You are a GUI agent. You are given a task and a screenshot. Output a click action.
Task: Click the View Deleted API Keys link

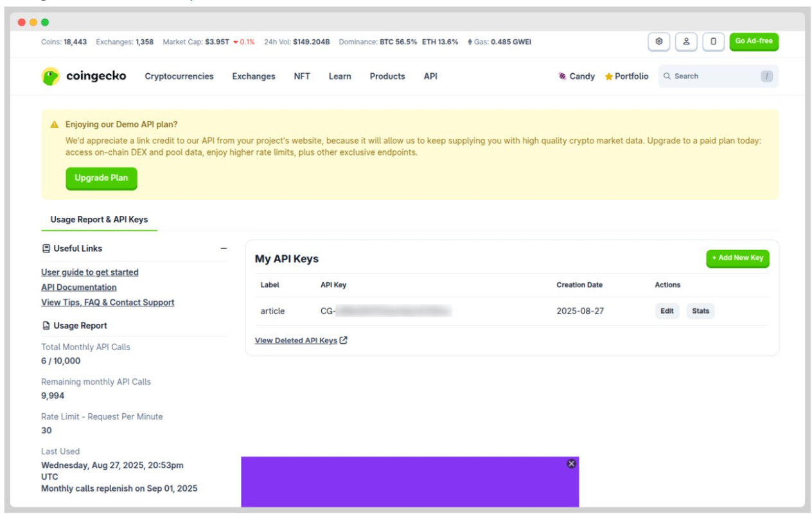pyautogui.click(x=296, y=341)
